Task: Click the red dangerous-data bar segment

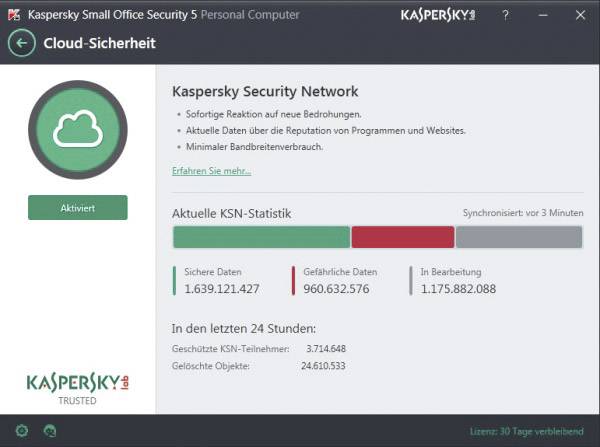Action: pyautogui.click(x=403, y=237)
